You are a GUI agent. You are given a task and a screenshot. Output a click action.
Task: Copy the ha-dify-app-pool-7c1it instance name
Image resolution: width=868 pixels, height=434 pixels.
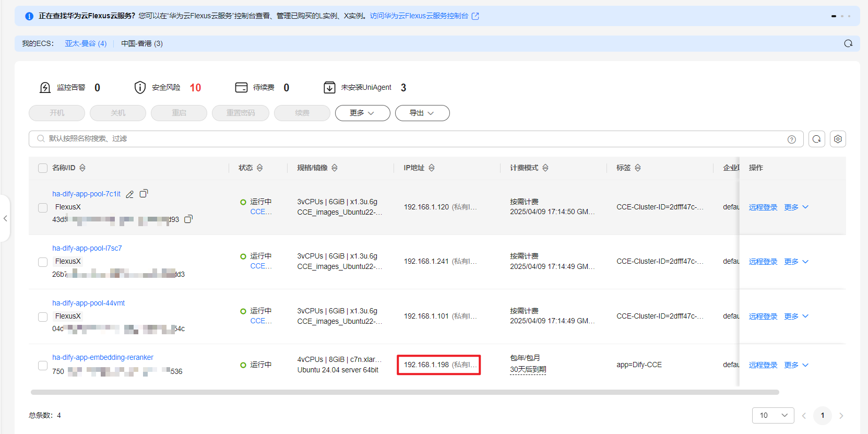(144, 194)
